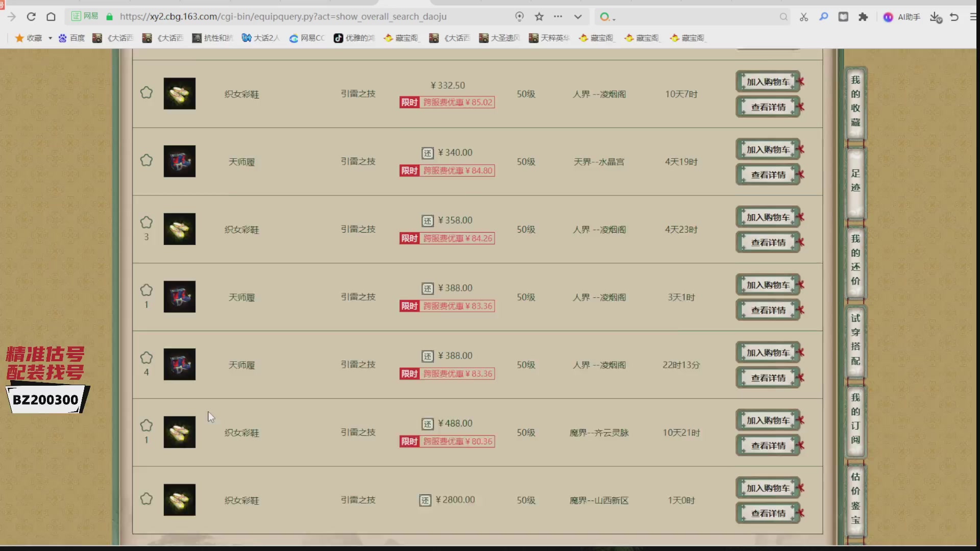Viewport: 980px width, 551px height.
Task: Favorite the ¥2800.00 织女彩鞋 listing
Action: click(x=146, y=498)
